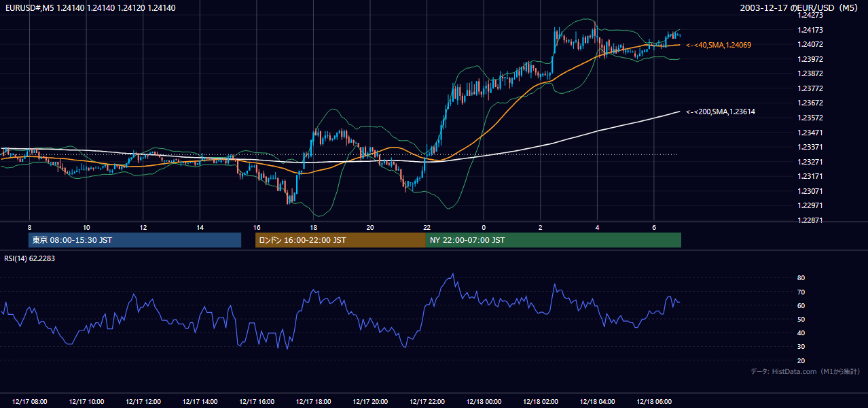Click bottom timestamp 12/17 10:00
This screenshot has width=868, height=408.
click(86, 402)
